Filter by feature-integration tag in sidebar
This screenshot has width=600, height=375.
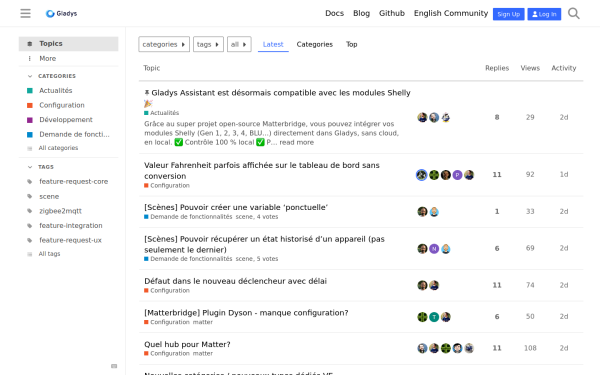(68, 225)
